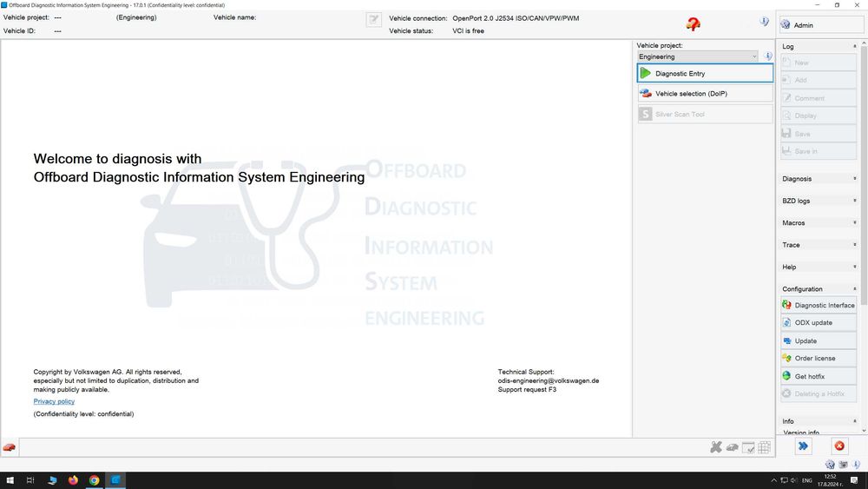The height and width of the screenshot is (489, 868).
Task: Collapse the Configuration section
Action: 819,289
